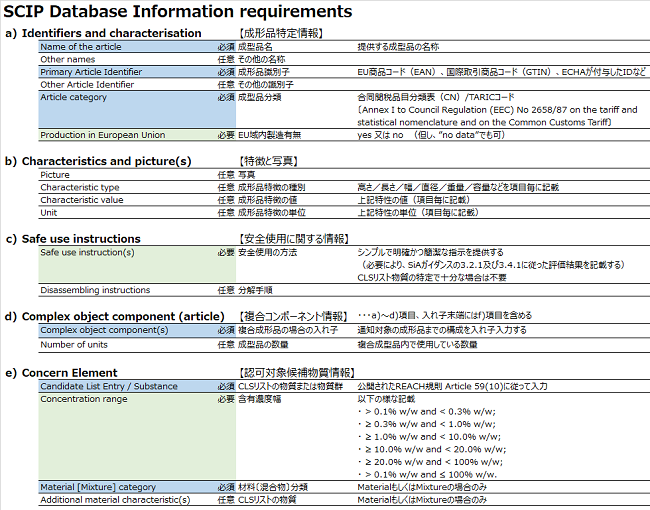Select the 'Picture' row label
This screenshot has width=650, height=510.
(55, 175)
